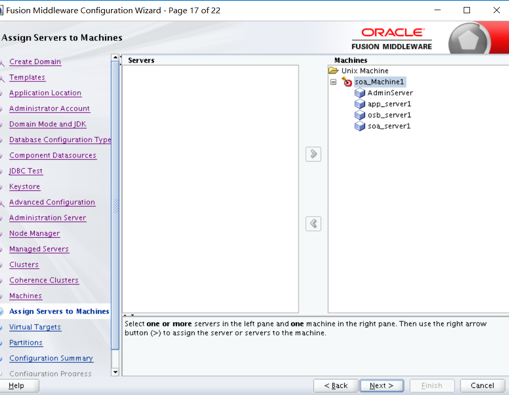This screenshot has height=395, width=509.
Task: Open Configuration Summary step
Action: pos(51,358)
